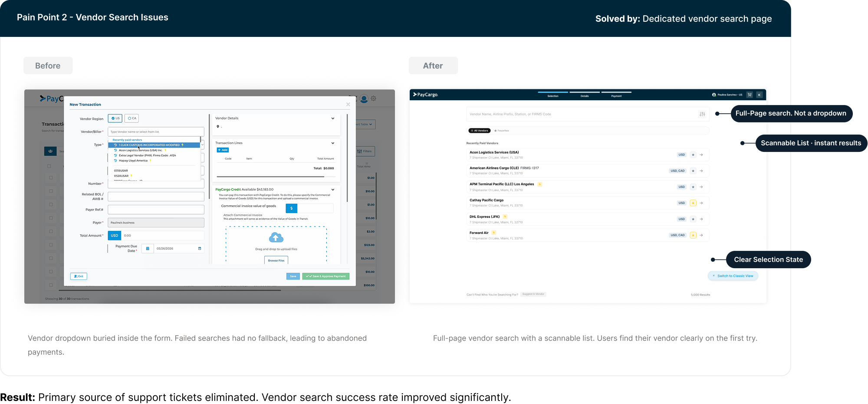Toggle star on DHL Express (JFK) row
This screenshot has width=868, height=404.
(693, 219)
